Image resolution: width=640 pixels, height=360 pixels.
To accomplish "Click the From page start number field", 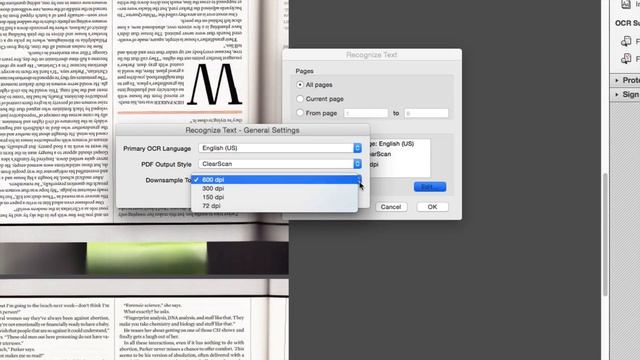I will [366, 113].
